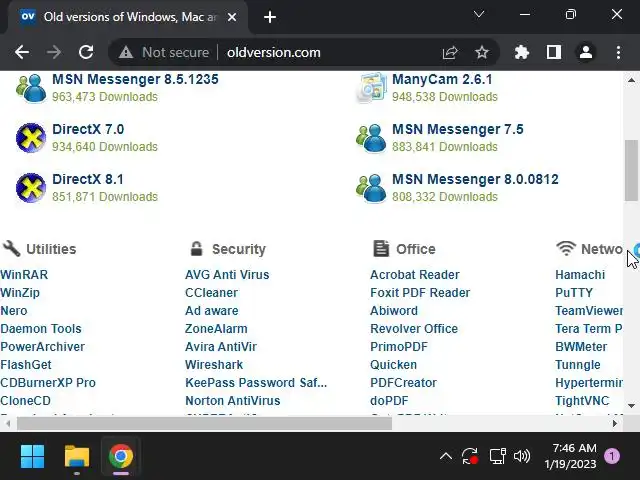
Task: Open the PDFCreator link
Action: click(x=403, y=382)
